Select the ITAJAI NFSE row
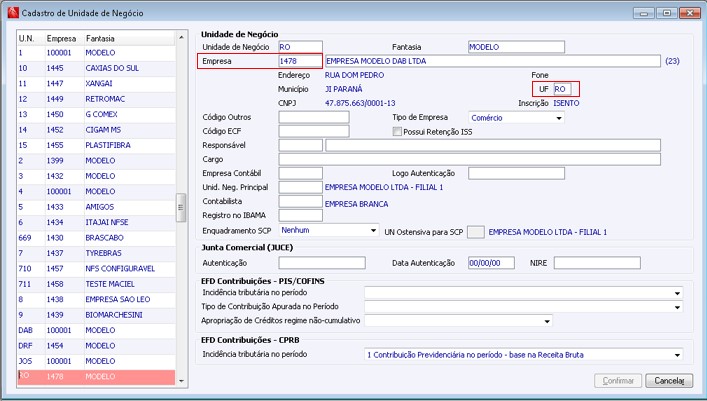 pos(96,222)
